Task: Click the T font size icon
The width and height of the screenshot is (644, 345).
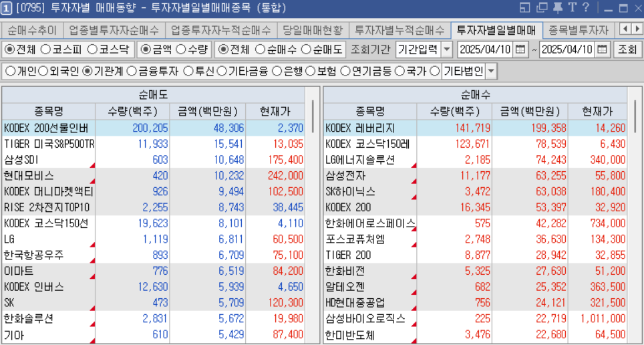Action: (x=572, y=7)
